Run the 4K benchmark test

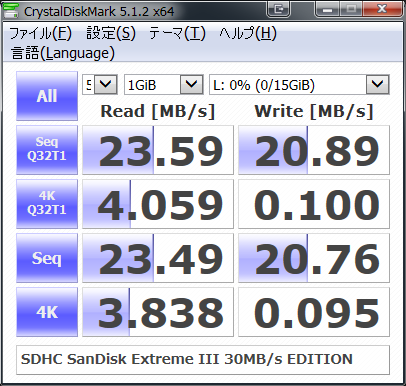coord(47,312)
